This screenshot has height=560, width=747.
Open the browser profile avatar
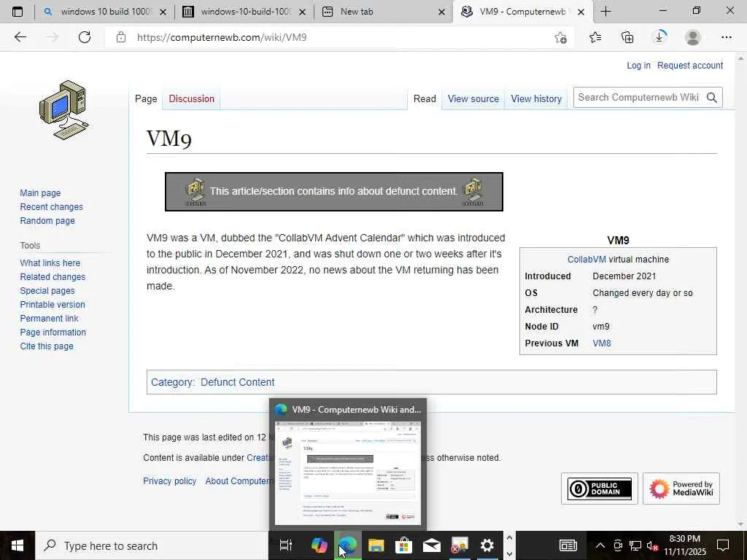tap(692, 37)
